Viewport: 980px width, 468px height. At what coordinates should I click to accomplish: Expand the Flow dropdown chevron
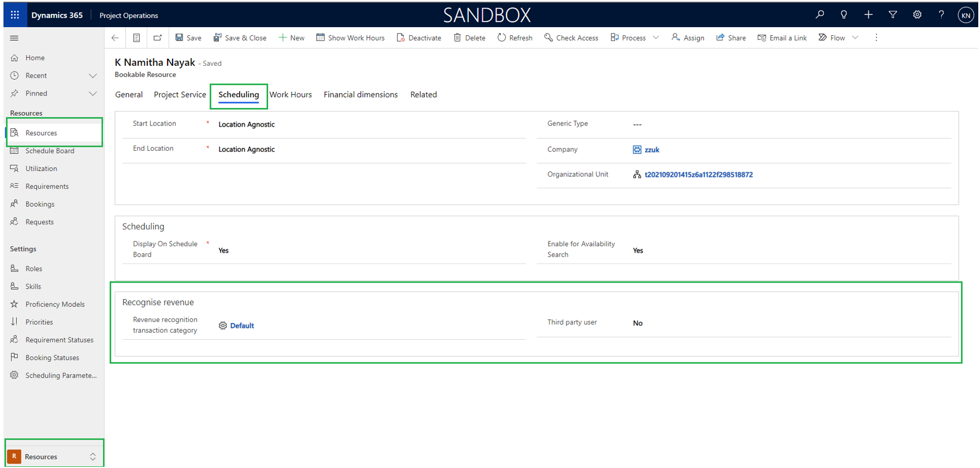pyautogui.click(x=855, y=38)
